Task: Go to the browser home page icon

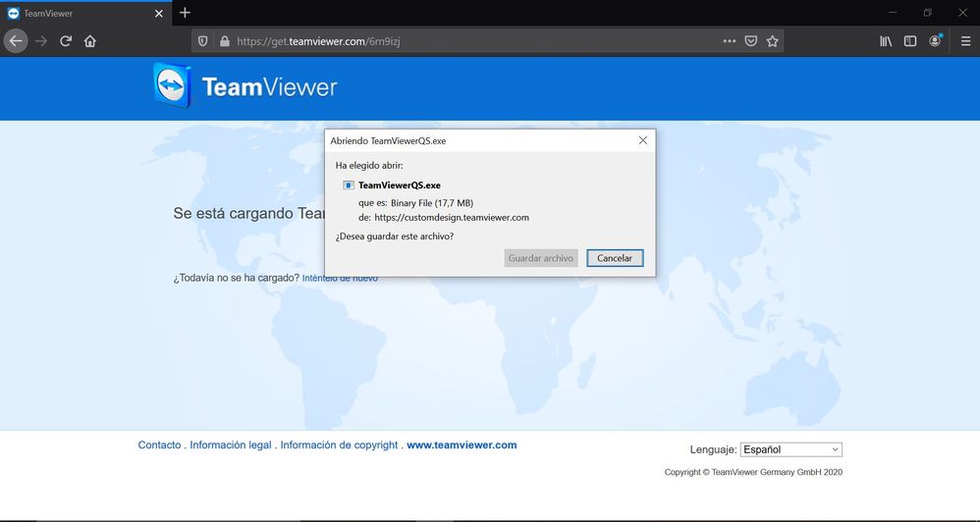Action: pos(90,41)
